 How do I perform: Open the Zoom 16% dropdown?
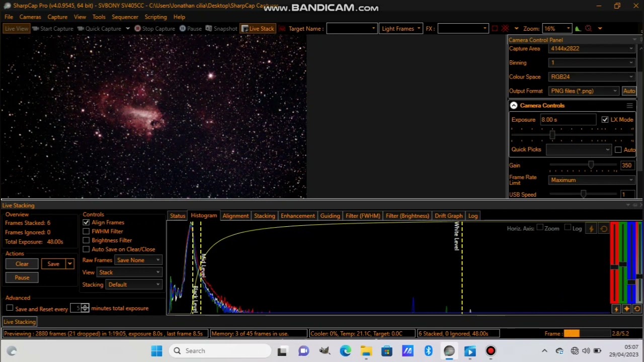[557, 29]
